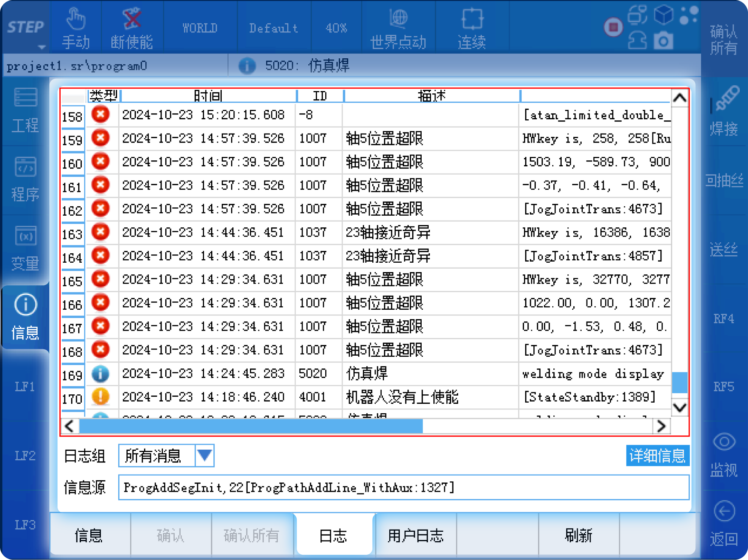Open the 3D cube view icon
Viewport: 748px width, 560px height.
663,14
